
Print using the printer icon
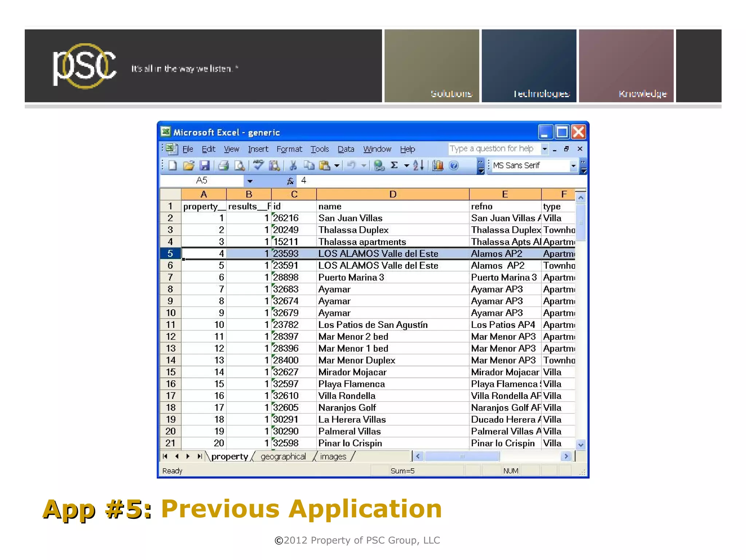pyautogui.click(x=223, y=166)
